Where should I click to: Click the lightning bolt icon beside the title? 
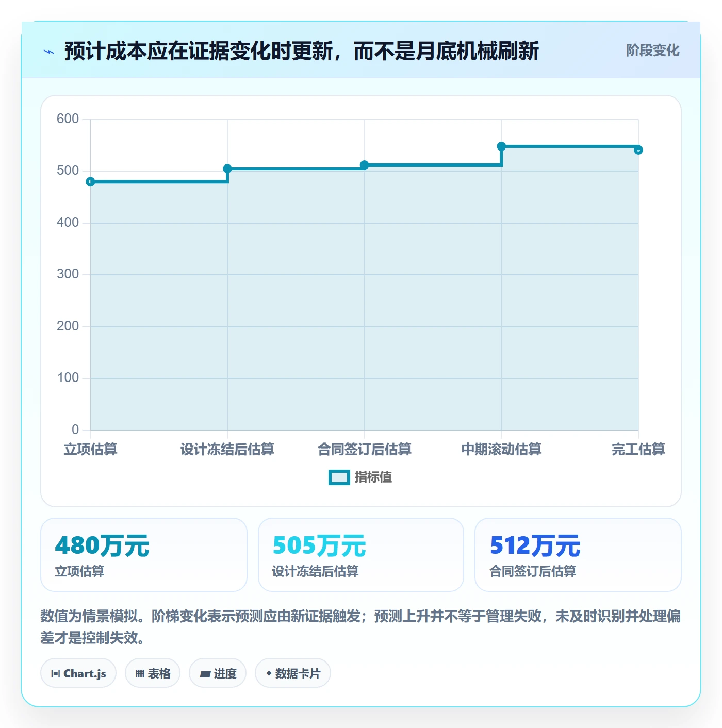tap(49, 52)
